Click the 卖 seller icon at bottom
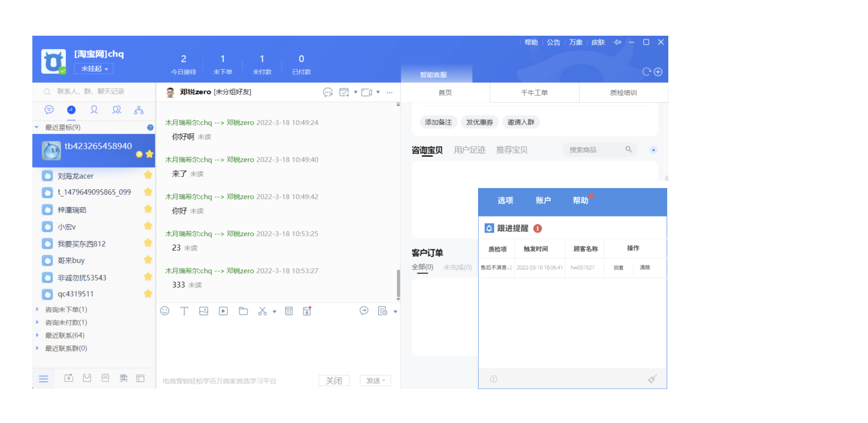Image resolution: width=868 pixels, height=423 pixels. 123,378
